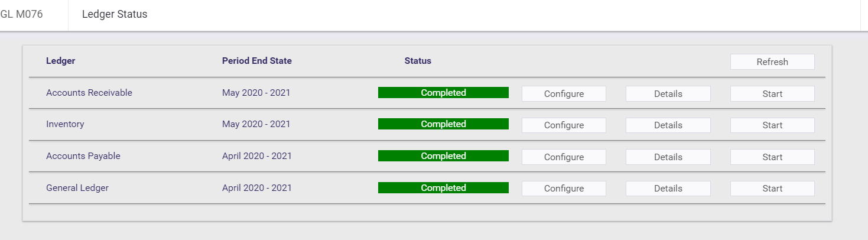Click the Period End State column header

click(257, 61)
